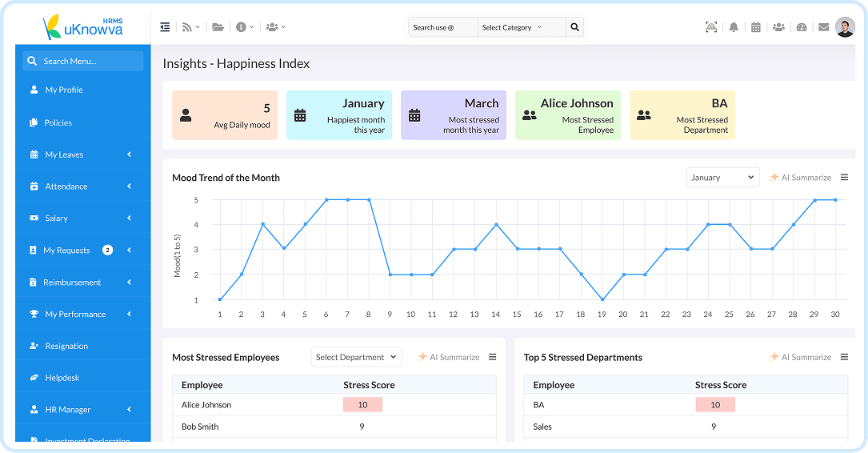The height and width of the screenshot is (453, 868).
Task: Click the Search Menu input field
Action: point(83,61)
